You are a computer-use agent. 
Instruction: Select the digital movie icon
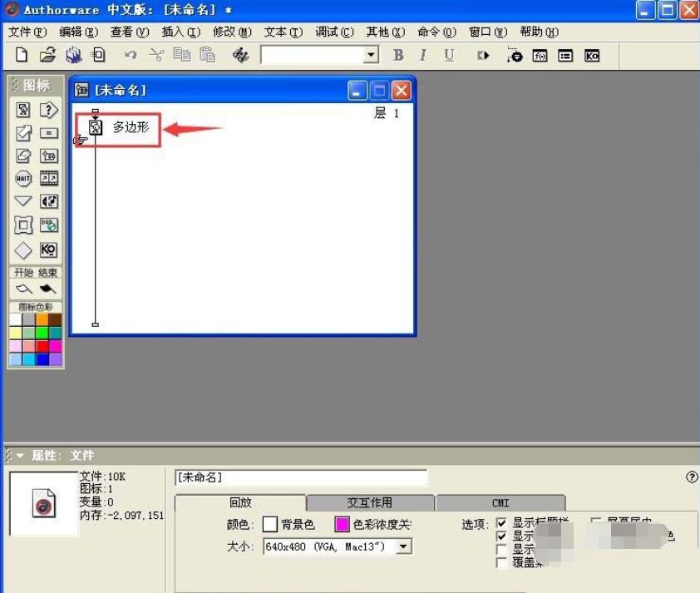[49, 178]
